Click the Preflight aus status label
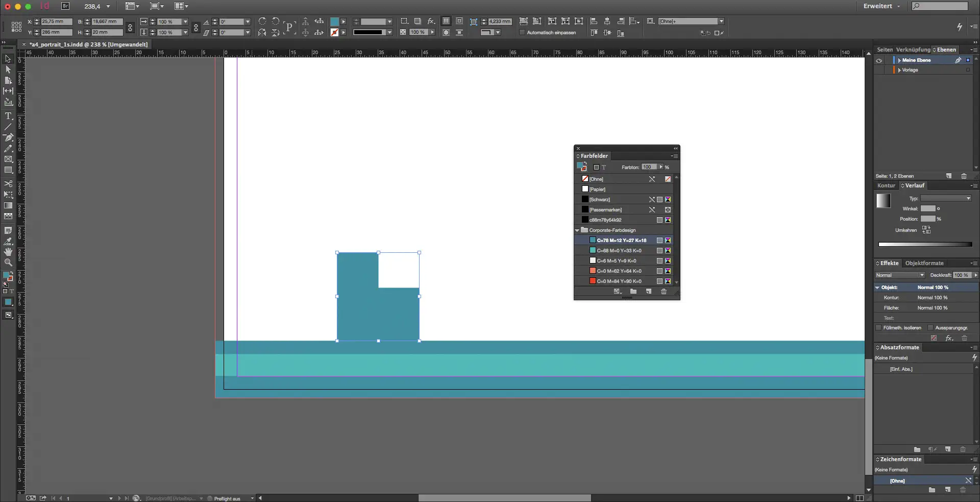 [x=227, y=498]
